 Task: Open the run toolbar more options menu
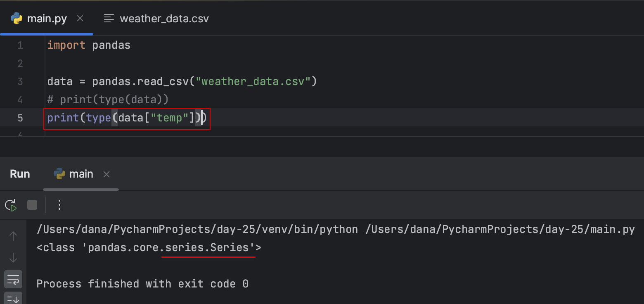pos(59,205)
